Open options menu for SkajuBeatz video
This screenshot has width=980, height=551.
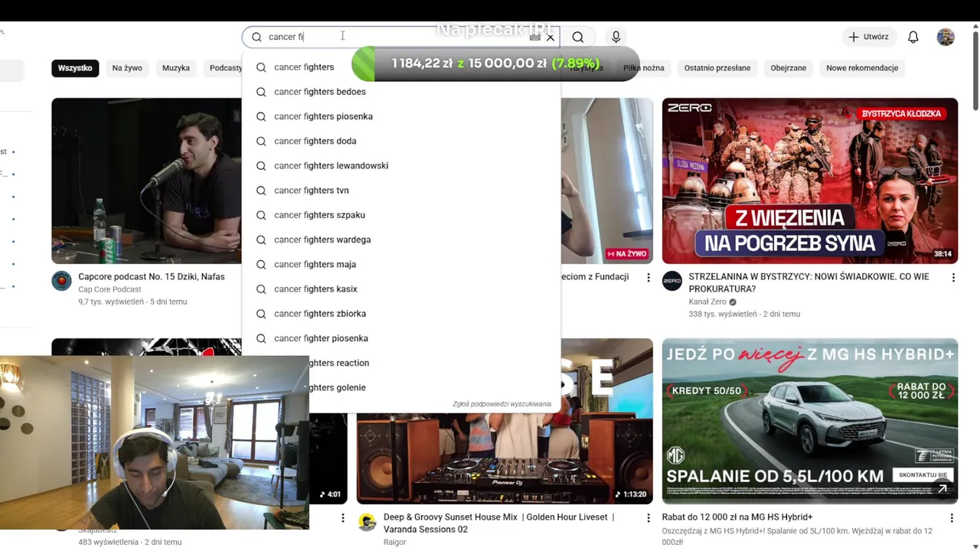click(x=342, y=518)
